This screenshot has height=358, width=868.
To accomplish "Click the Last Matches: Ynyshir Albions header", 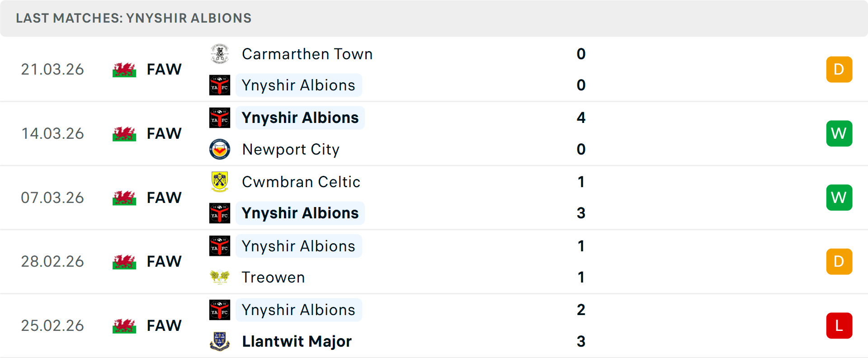I will coord(134,18).
